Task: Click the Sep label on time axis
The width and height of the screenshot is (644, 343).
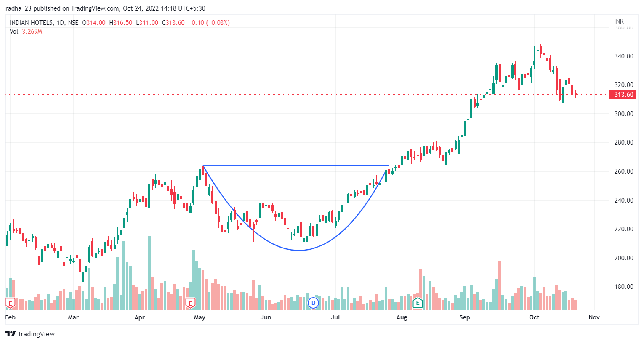Action: pyautogui.click(x=465, y=317)
